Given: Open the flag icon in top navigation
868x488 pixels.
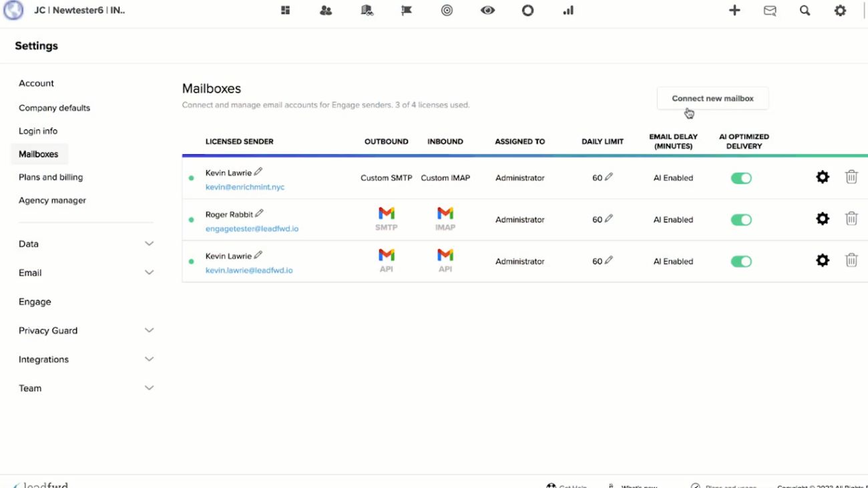Looking at the screenshot, I should [406, 11].
